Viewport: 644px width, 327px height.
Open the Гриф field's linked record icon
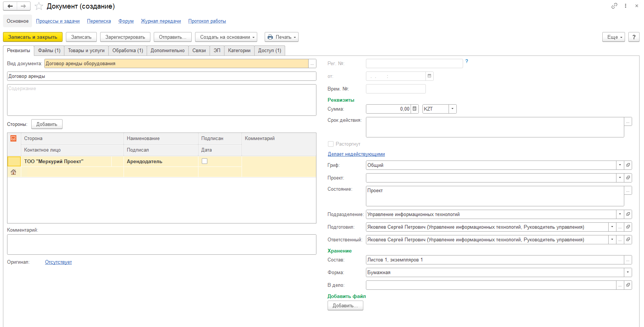628,165
